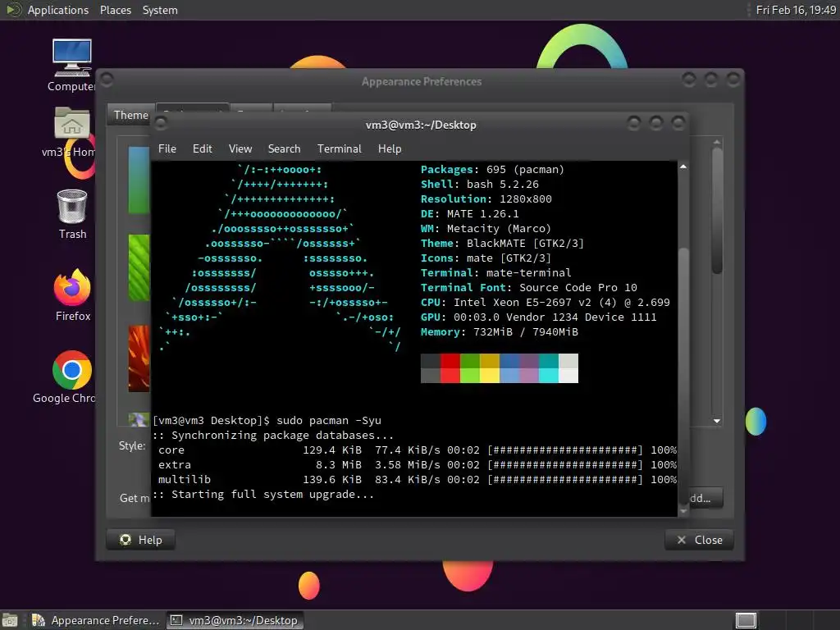Image resolution: width=840 pixels, height=630 pixels.
Task: Click the terminal scrollbar down arrow
Action: 683,511
